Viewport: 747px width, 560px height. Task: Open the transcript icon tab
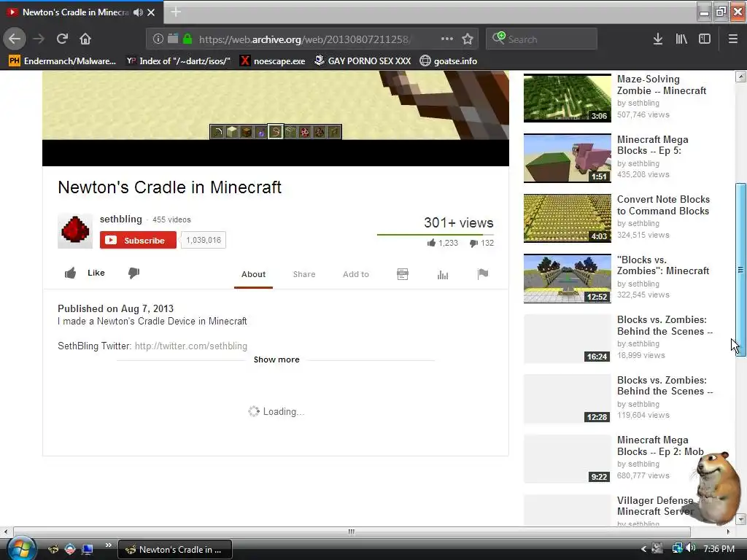coord(403,274)
